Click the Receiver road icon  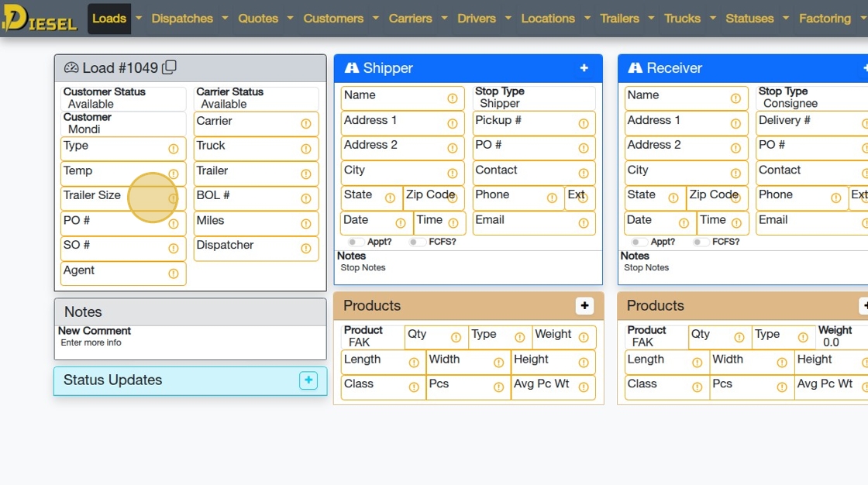pos(635,67)
